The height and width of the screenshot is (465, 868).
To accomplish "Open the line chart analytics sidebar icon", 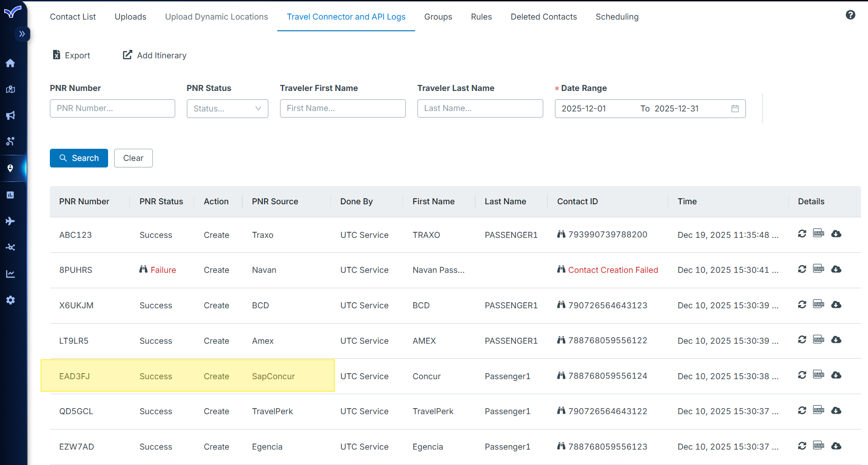I will click(x=10, y=274).
